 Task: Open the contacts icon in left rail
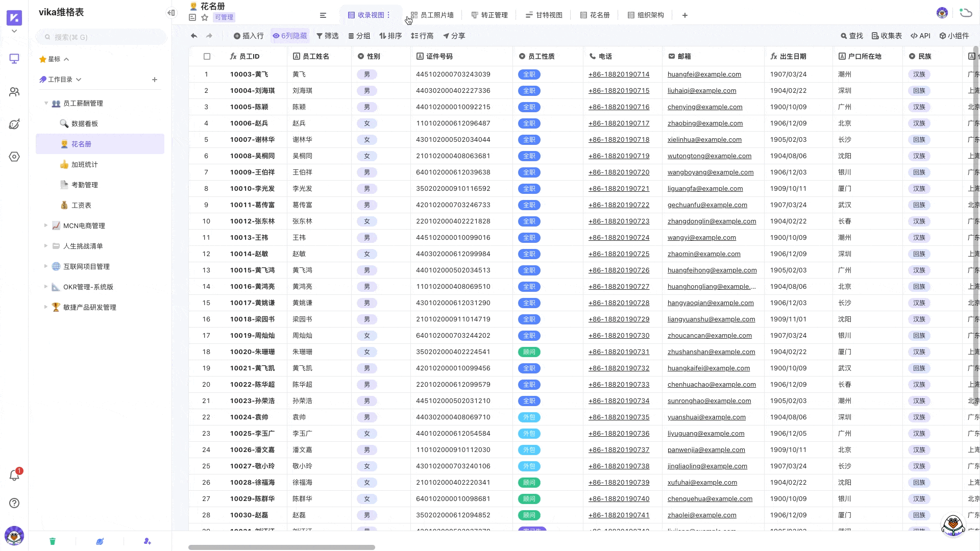(14, 92)
